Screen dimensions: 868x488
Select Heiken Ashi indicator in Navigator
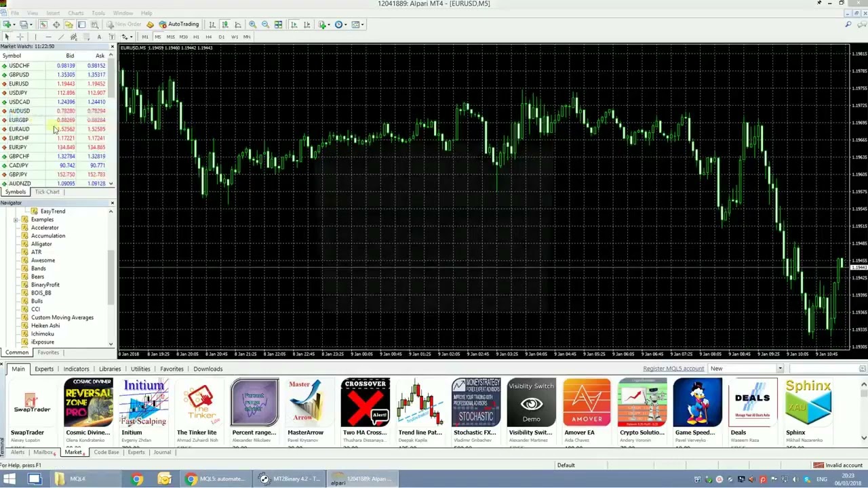tap(45, 325)
